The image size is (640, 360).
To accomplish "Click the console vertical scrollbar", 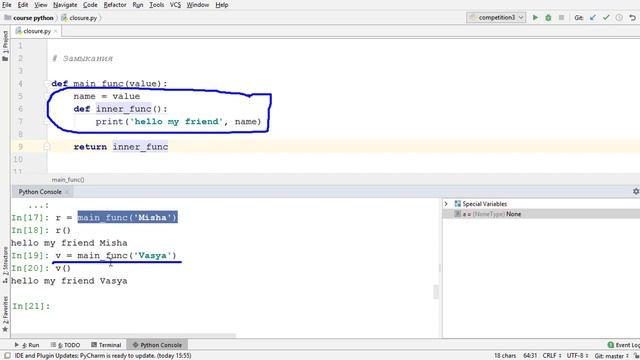I will 436,292.
